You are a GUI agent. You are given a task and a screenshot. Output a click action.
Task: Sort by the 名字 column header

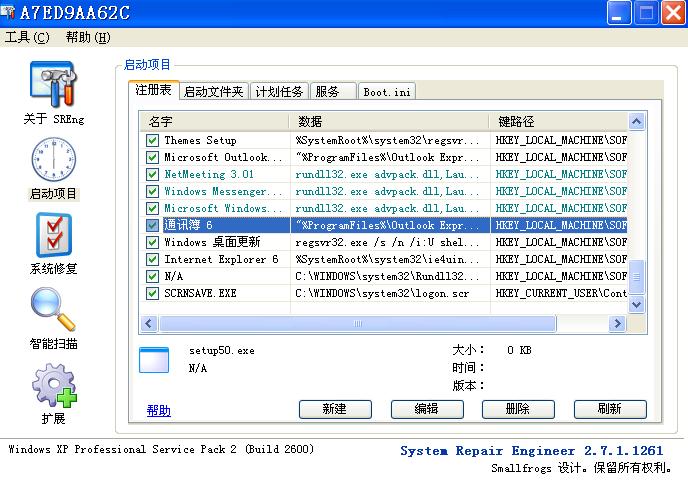click(215, 121)
